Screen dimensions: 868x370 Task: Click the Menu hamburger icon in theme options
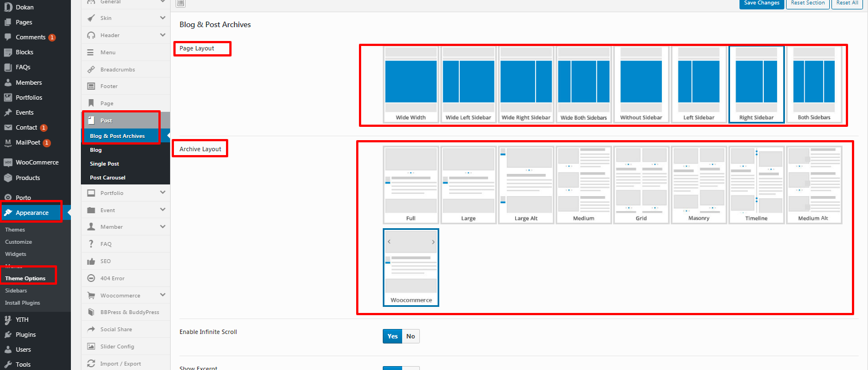91,52
